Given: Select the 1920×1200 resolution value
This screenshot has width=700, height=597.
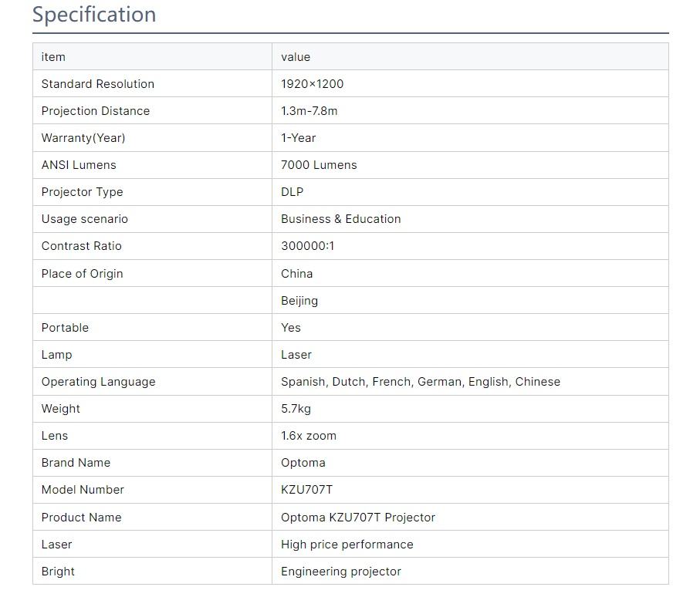Looking at the screenshot, I should (x=312, y=84).
